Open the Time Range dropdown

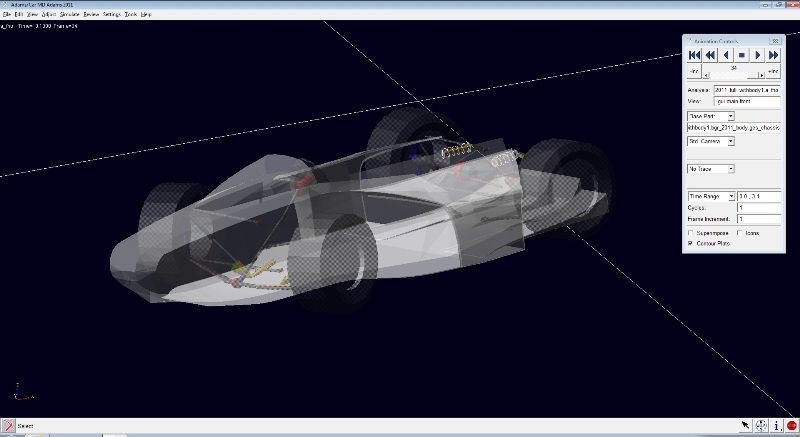731,196
